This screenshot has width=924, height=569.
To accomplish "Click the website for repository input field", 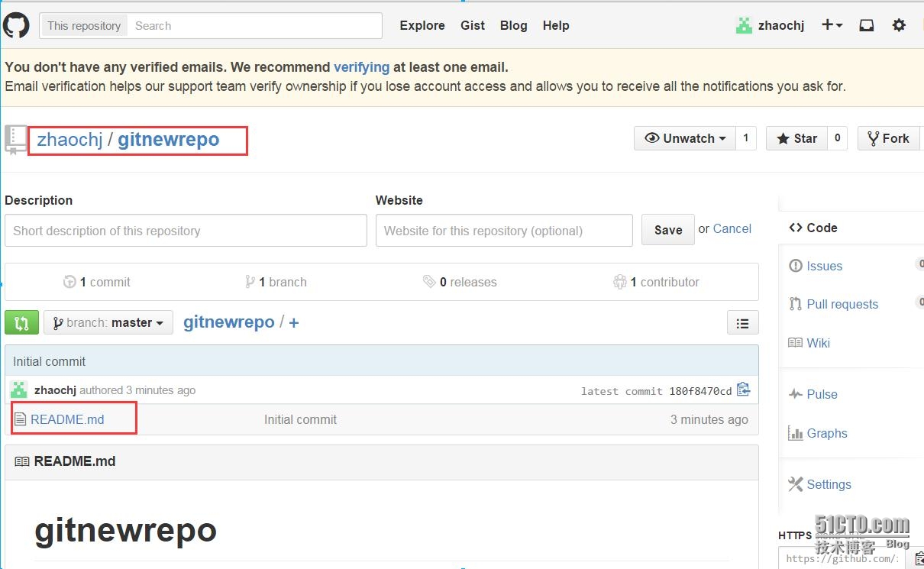I will 504,231.
